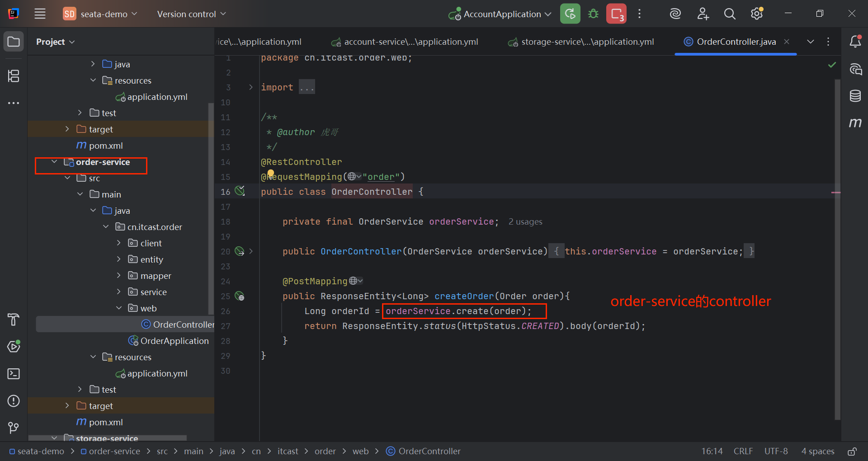Screen dimensions: 868x461
Task: Open the Git tool window
Action: click(x=14, y=428)
